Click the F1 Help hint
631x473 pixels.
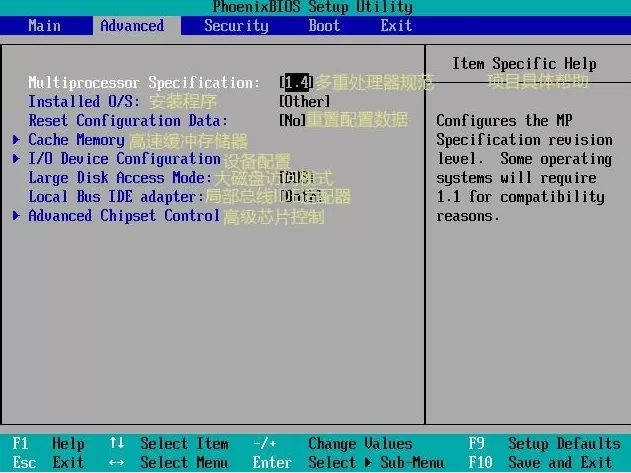[x=49, y=444]
